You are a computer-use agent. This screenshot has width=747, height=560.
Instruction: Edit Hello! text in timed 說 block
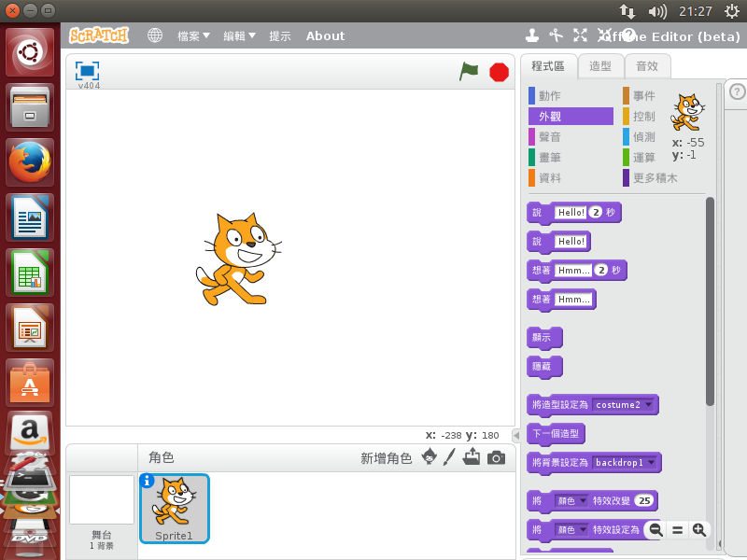(x=571, y=213)
